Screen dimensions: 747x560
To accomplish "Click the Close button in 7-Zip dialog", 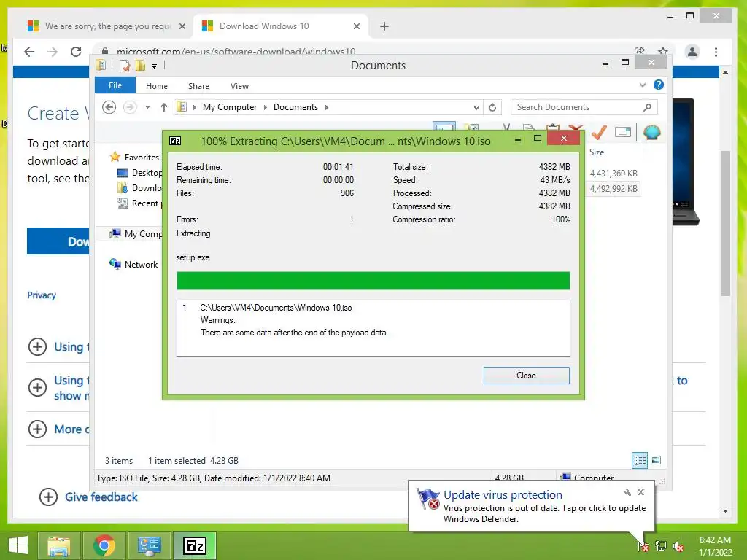I will (x=526, y=376).
